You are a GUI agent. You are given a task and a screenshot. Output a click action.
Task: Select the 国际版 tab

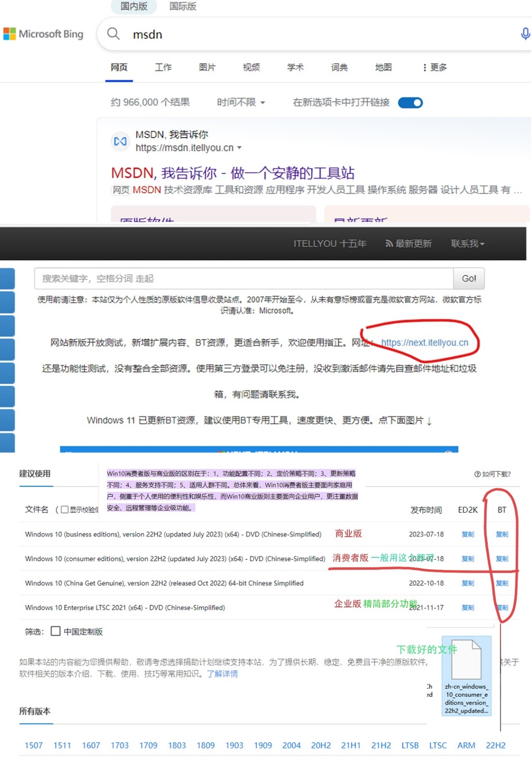182,6
